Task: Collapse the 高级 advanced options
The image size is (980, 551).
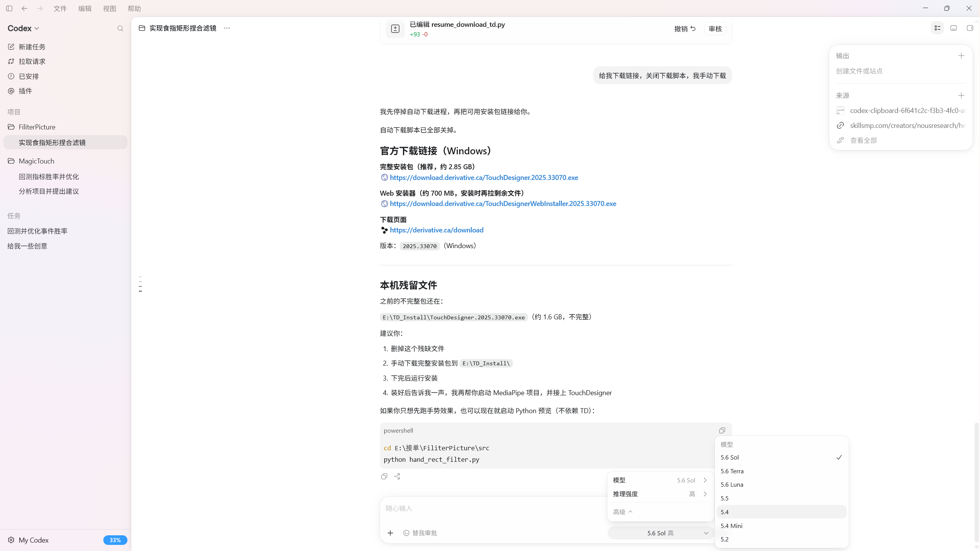Action: (623, 512)
